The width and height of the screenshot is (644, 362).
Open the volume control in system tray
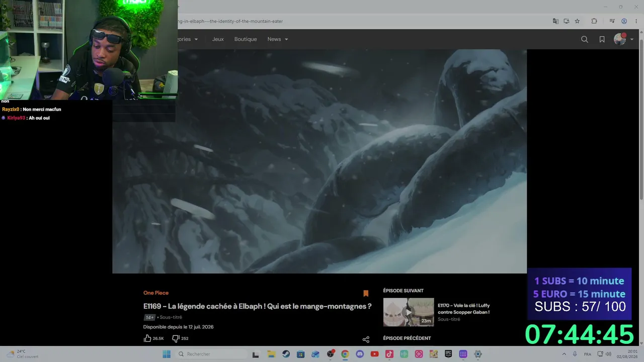pos(609,354)
